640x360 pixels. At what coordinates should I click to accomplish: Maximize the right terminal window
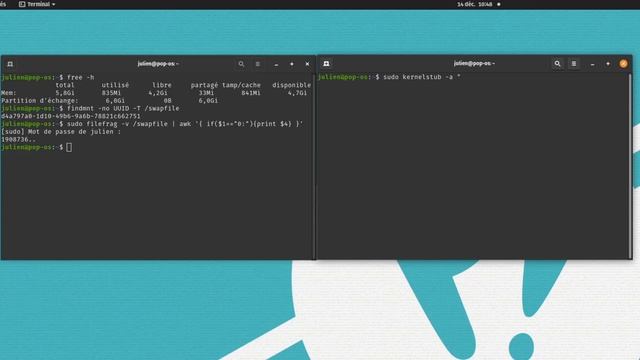coord(608,64)
